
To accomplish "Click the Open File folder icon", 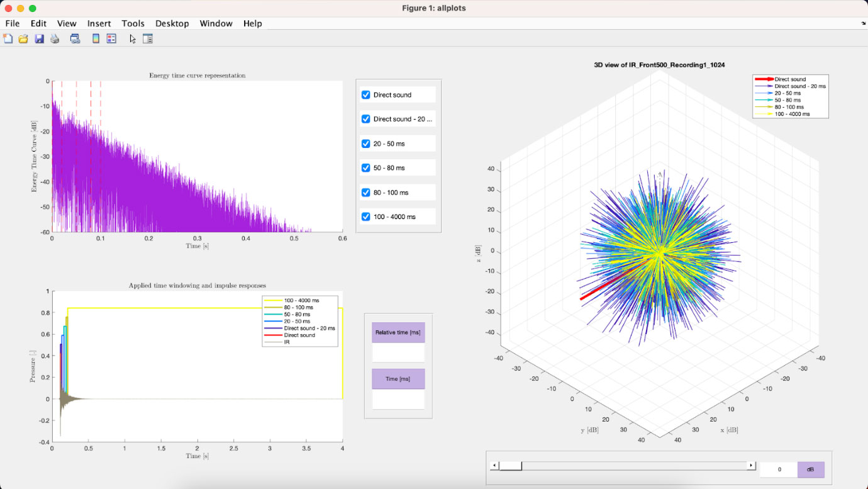I will pyautogui.click(x=23, y=39).
